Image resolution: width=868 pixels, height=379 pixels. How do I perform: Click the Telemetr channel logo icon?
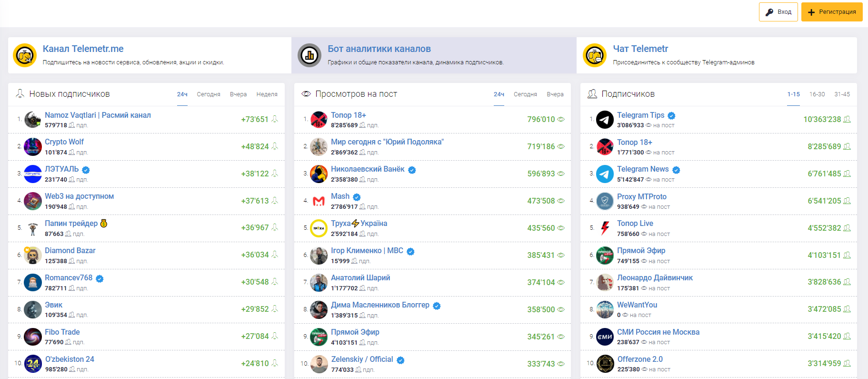25,55
